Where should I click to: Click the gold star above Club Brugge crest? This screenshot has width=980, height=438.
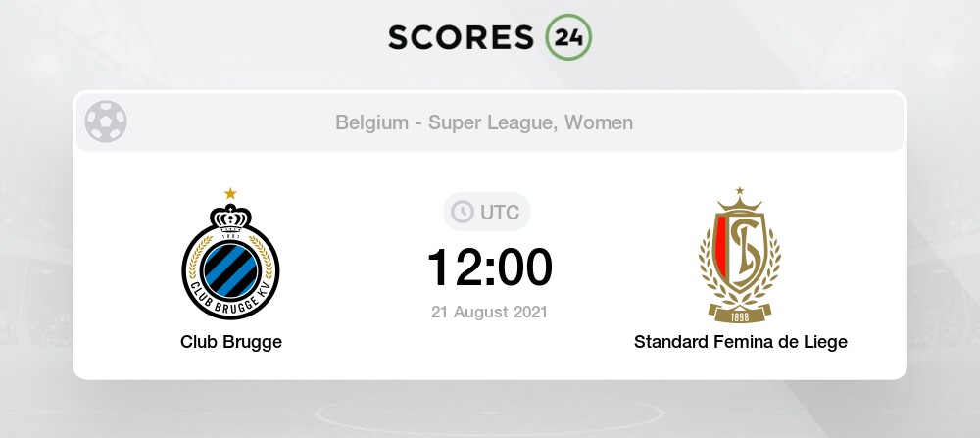[x=231, y=193]
